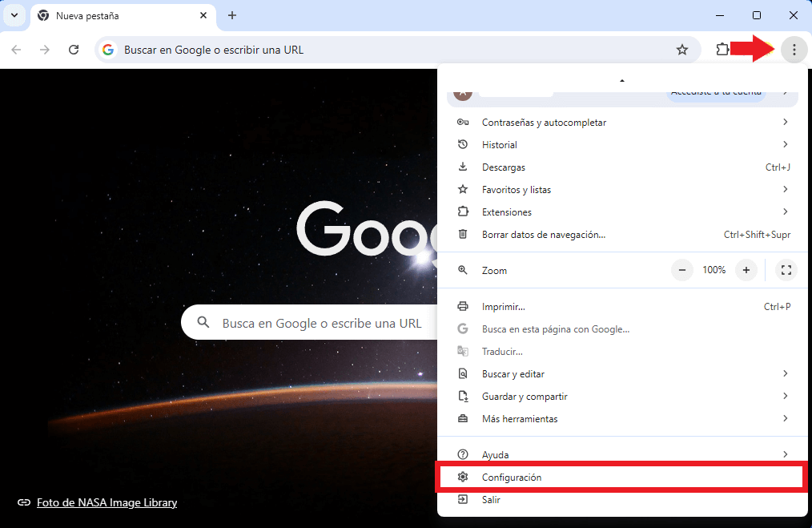Open Configuración from the menu
This screenshot has height=528, width=812.
[x=621, y=478]
